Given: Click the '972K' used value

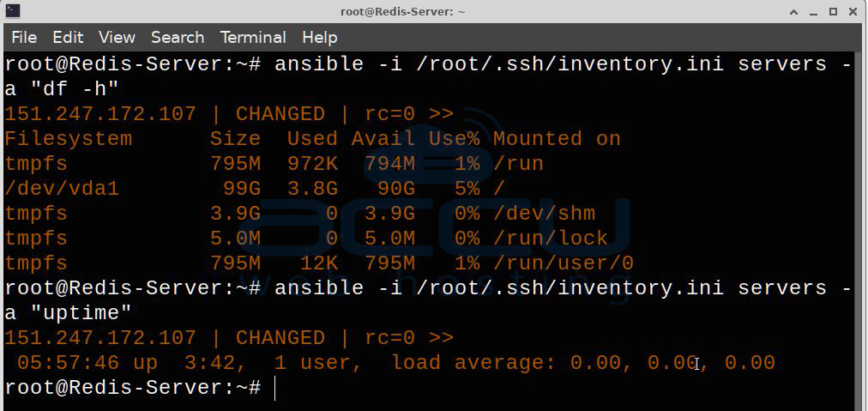Looking at the screenshot, I should coord(312,164).
